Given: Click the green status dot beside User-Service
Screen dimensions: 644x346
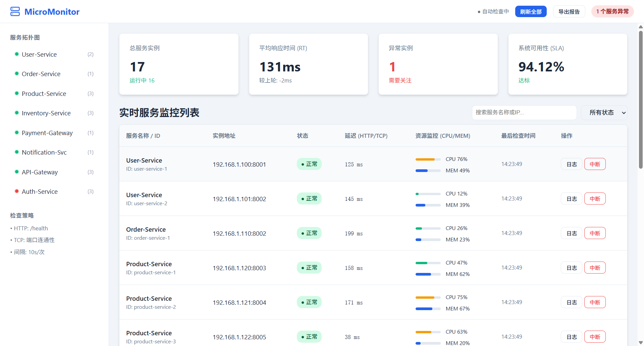Looking at the screenshot, I should pyautogui.click(x=17, y=54).
